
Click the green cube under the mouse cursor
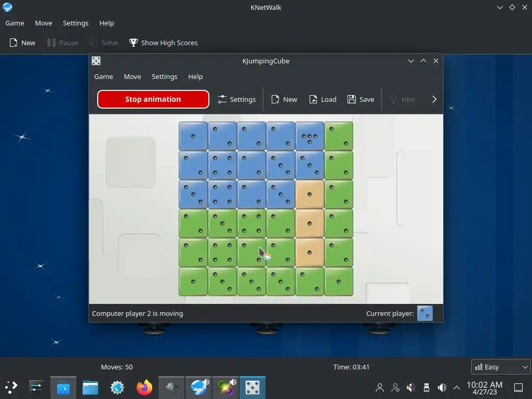[x=251, y=252]
